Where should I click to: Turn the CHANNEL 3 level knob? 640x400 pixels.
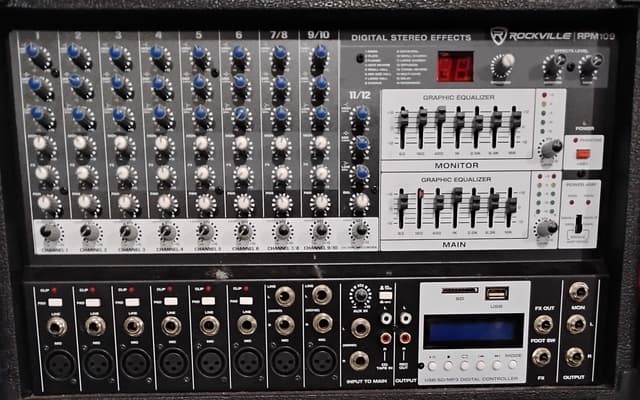(x=129, y=232)
